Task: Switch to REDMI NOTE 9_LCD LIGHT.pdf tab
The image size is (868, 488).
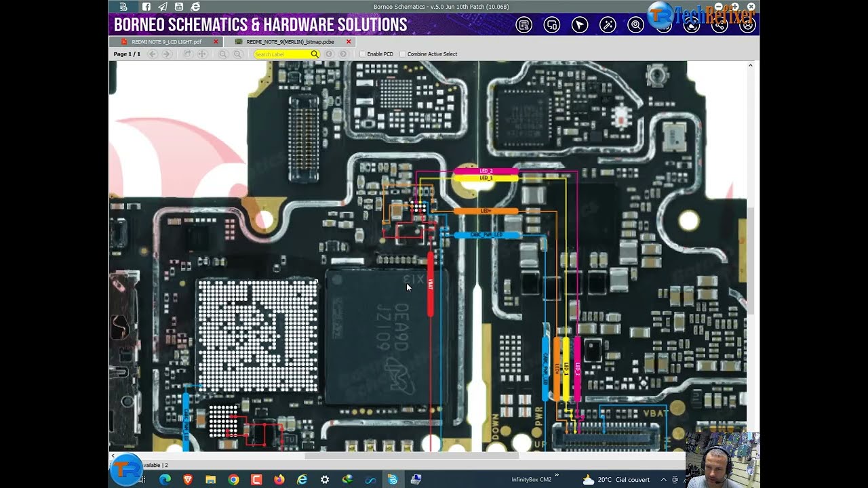Action: coord(166,42)
